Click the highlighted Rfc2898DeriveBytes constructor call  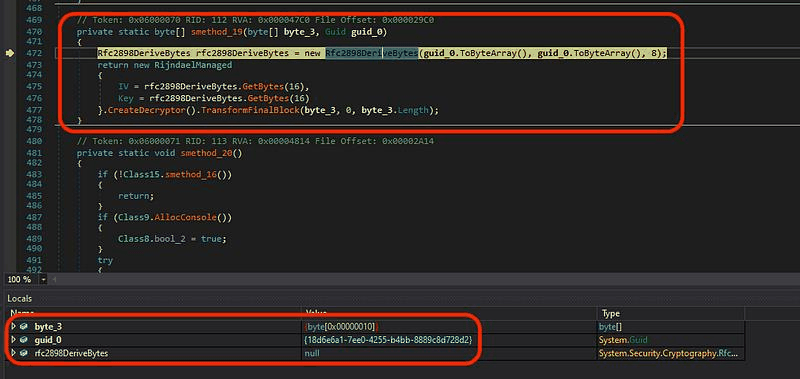coord(372,53)
